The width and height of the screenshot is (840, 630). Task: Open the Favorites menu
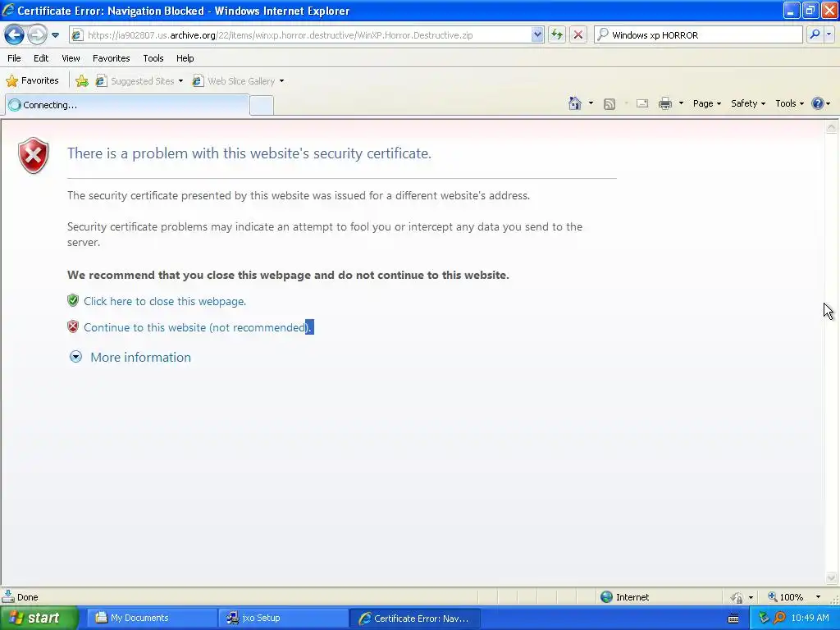tap(112, 58)
